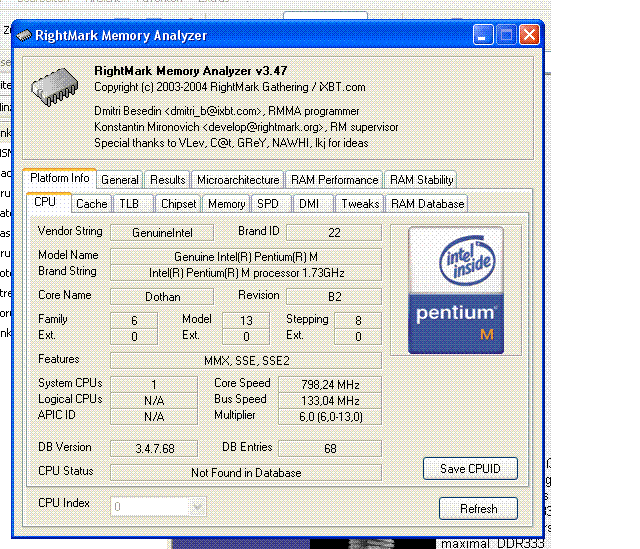Click the Refresh button
This screenshot has height=549, width=640.
point(478,509)
